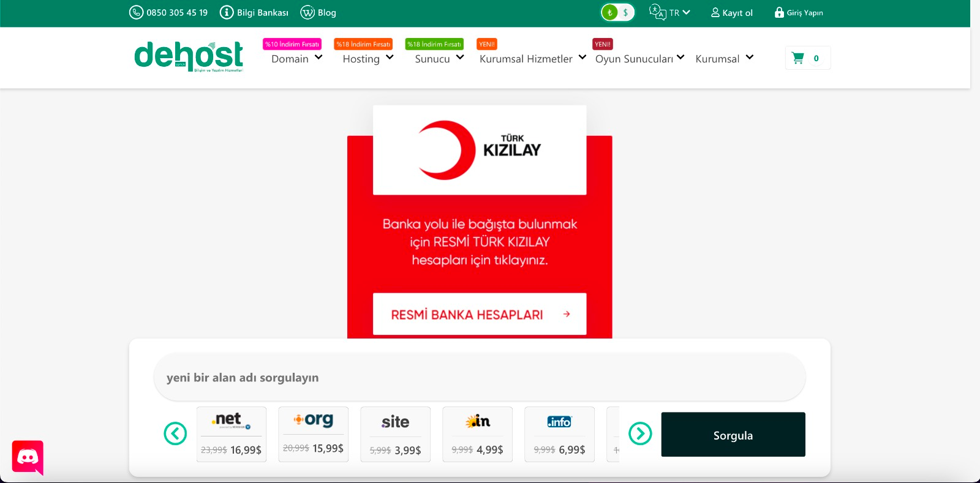The width and height of the screenshot is (980, 483).
Task: Select the .net domain extension card
Action: [x=232, y=434]
